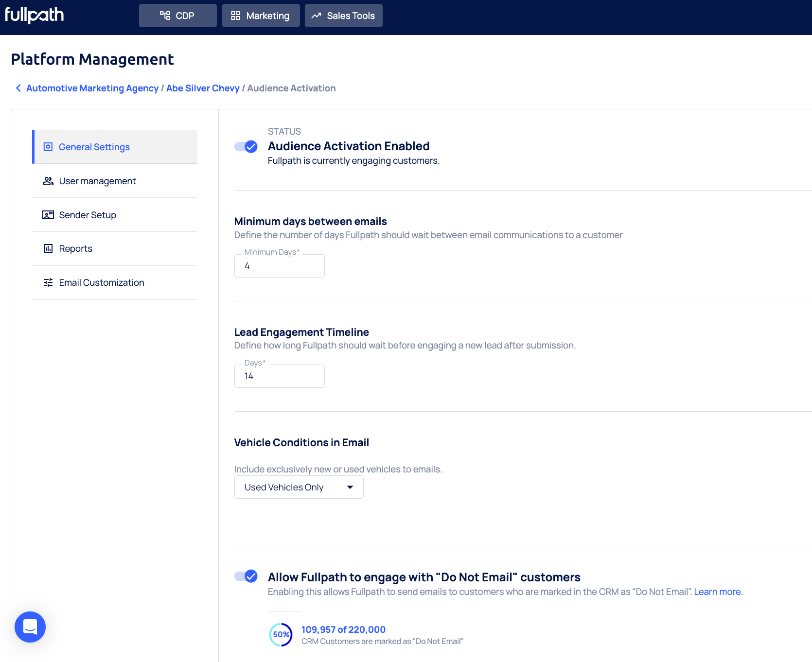Open the Sales Tools menu
The height and width of the screenshot is (662, 812).
(343, 16)
